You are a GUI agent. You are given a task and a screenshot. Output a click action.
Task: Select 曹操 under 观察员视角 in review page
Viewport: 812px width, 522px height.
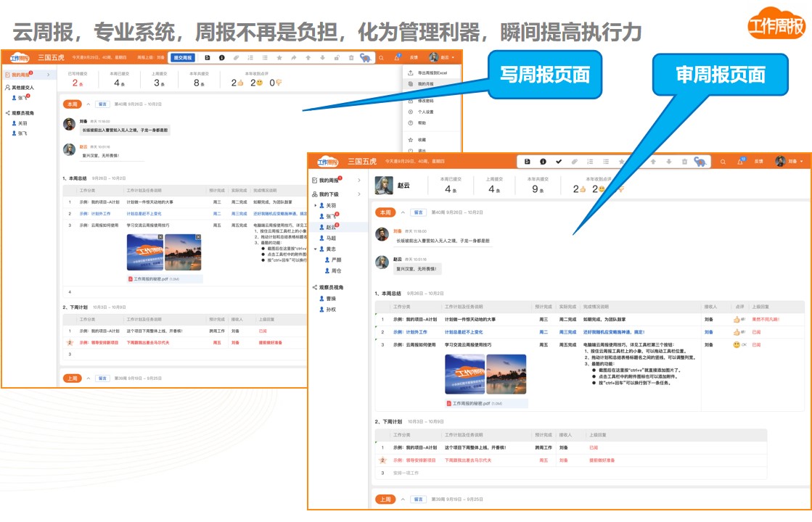(x=328, y=299)
